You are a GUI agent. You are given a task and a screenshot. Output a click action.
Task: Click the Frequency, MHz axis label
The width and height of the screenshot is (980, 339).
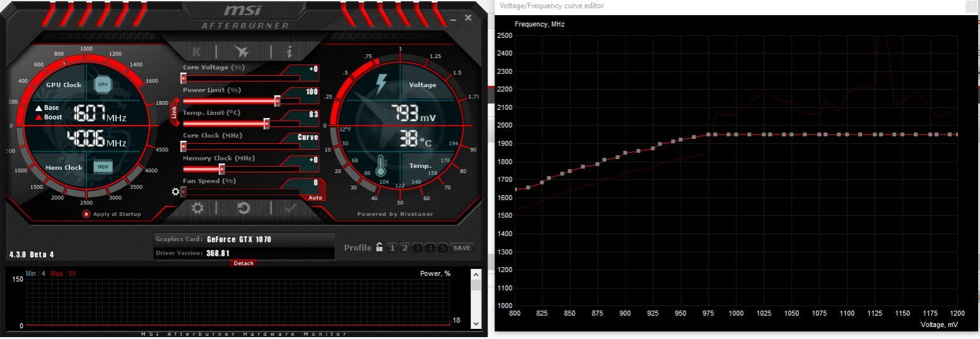point(539,24)
